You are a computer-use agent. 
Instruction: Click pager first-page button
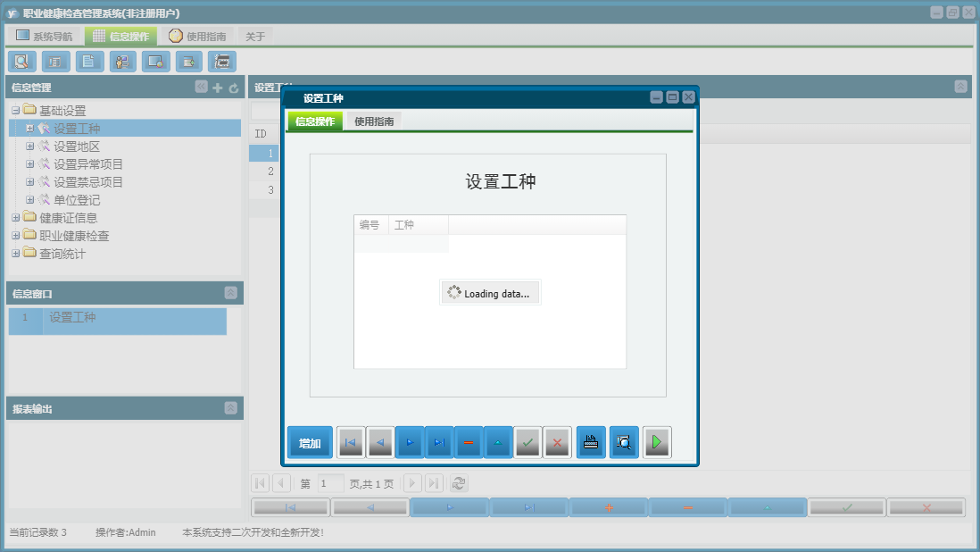click(261, 483)
